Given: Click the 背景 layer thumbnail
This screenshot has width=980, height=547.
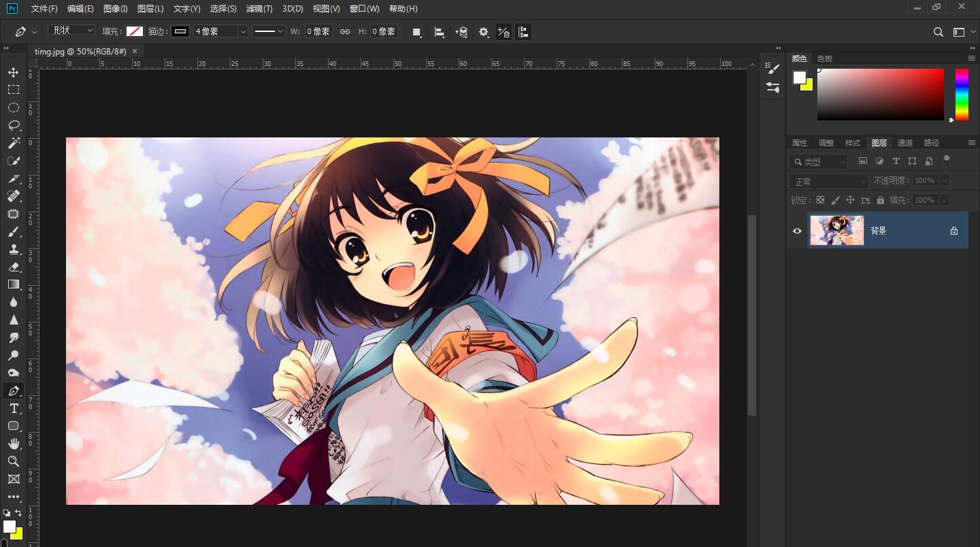Looking at the screenshot, I should click(x=836, y=231).
